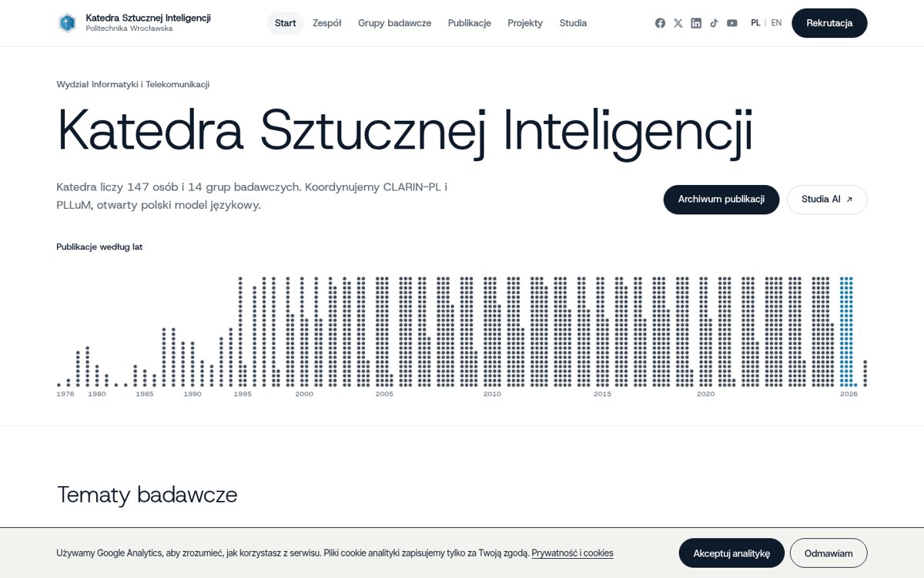
Task: Open the Facebook profile icon
Action: tap(660, 23)
